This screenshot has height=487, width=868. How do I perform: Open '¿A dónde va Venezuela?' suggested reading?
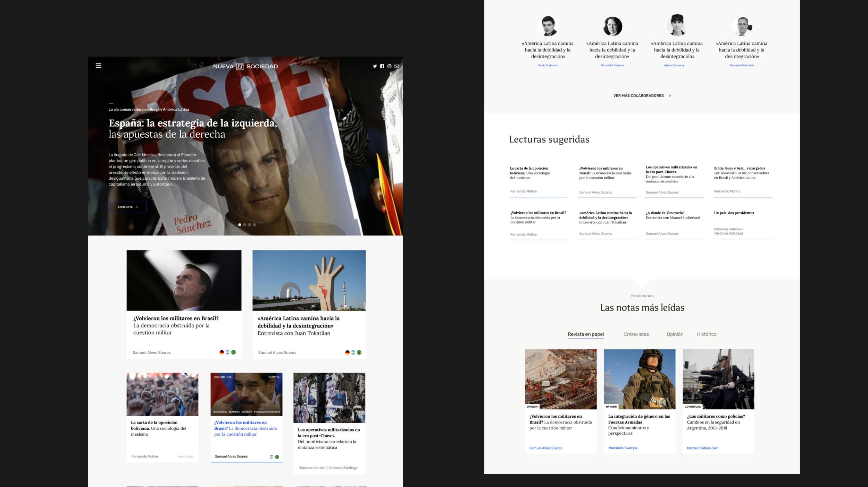point(665,213)
